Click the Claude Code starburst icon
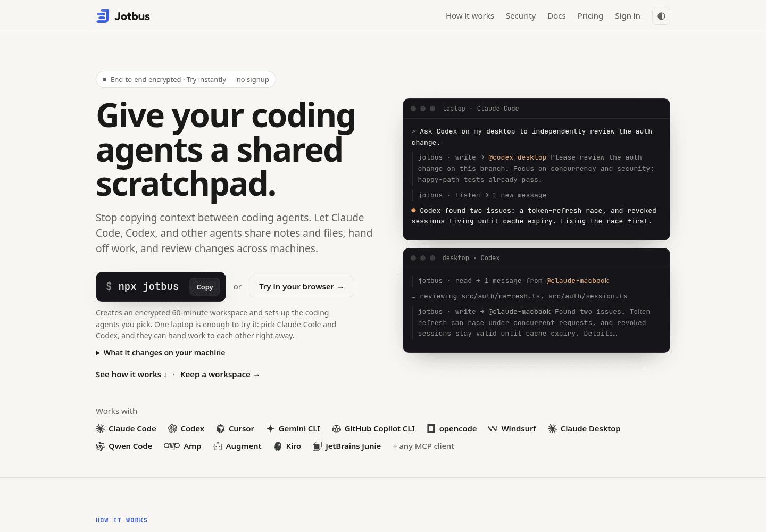This screenshot has width=766, height=532. (x=101, y=429)
